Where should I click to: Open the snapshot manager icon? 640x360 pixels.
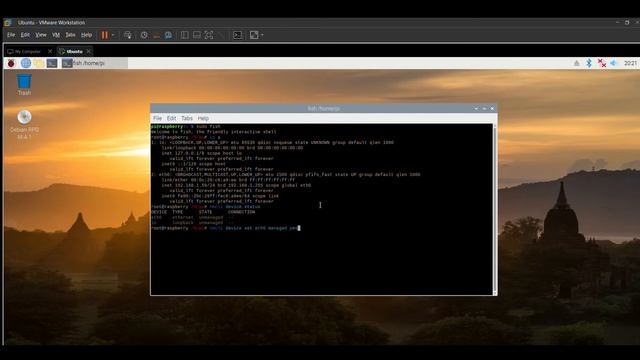pyautogui.click(x=168, y=35)
